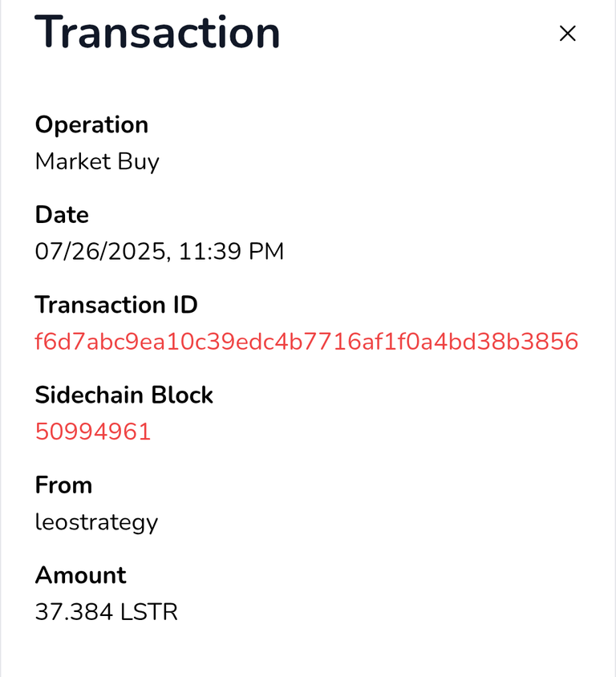Select the Amount field label
Image resolution: width=616 pixels, height=677 pixels.
(81, 575)
